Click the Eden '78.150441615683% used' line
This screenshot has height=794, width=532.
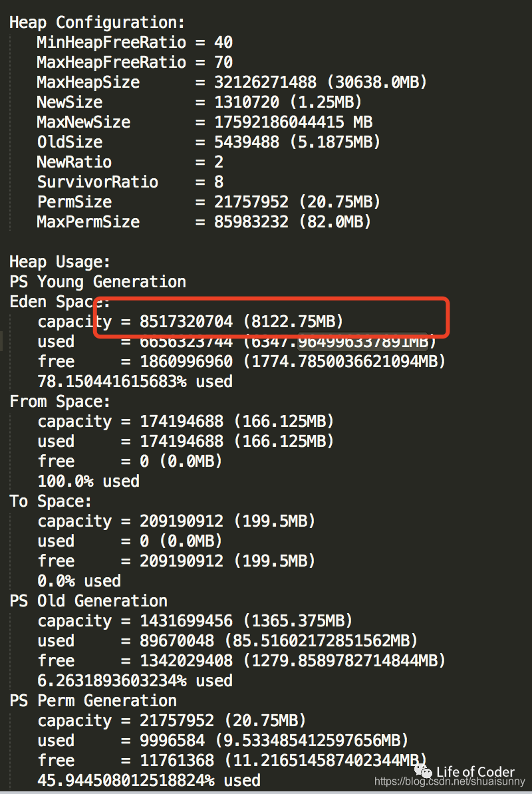[134, 382]
